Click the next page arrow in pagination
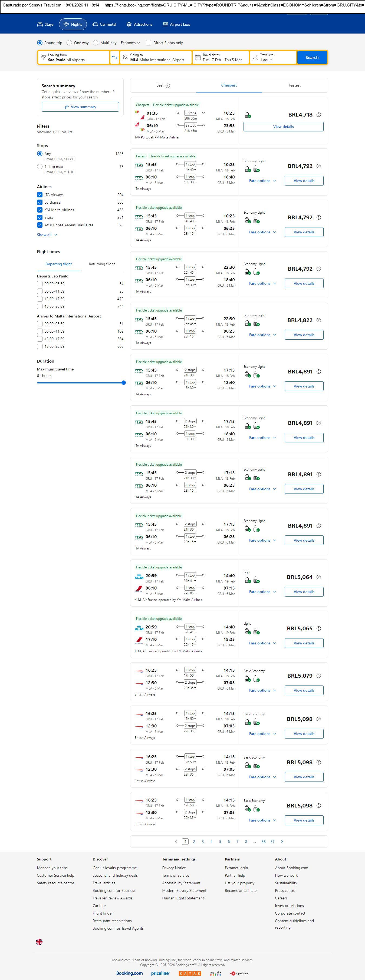 coord(282,842)
